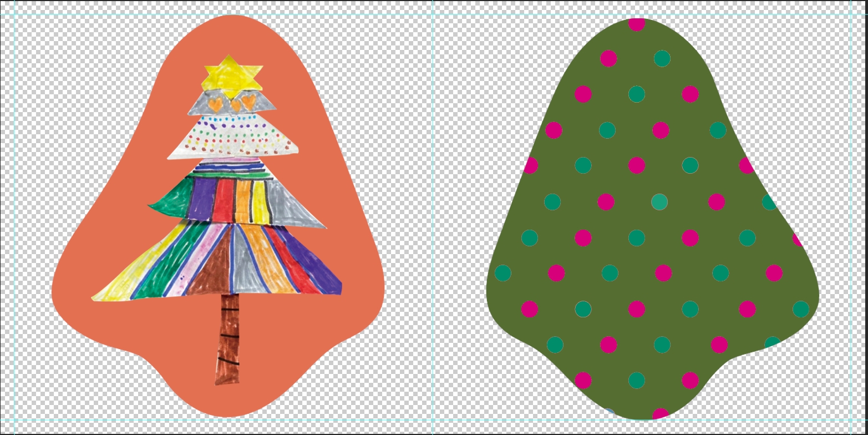This screenshot has height=435, width=868.
Task: Click the red stripe in middle tree tier
Action: tap(224, 199)
